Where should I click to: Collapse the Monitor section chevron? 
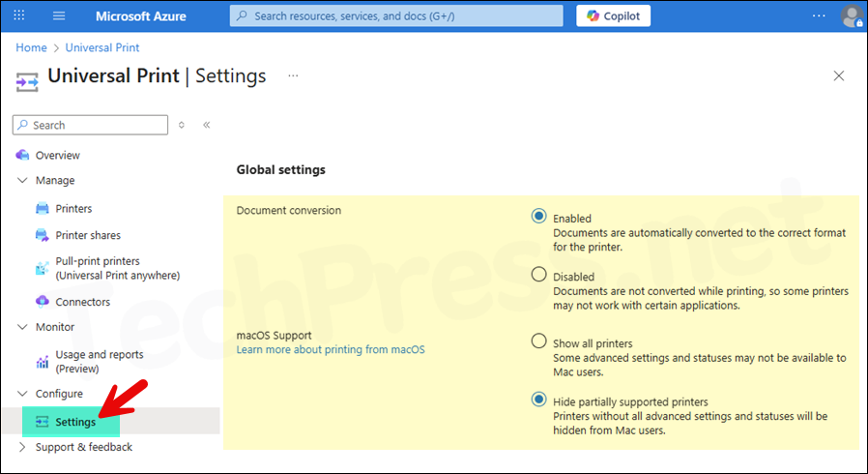22,327
